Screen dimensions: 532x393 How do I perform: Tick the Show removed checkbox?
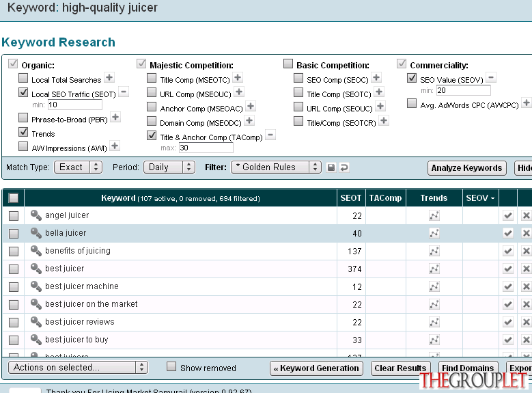[x=171, y=366]
